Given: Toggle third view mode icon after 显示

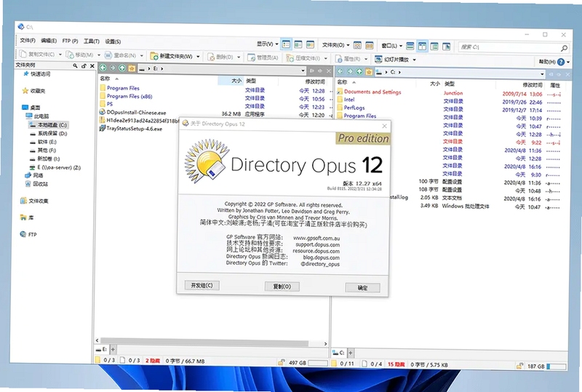Looking at the screenshot, I should click(x=310, y=44).
